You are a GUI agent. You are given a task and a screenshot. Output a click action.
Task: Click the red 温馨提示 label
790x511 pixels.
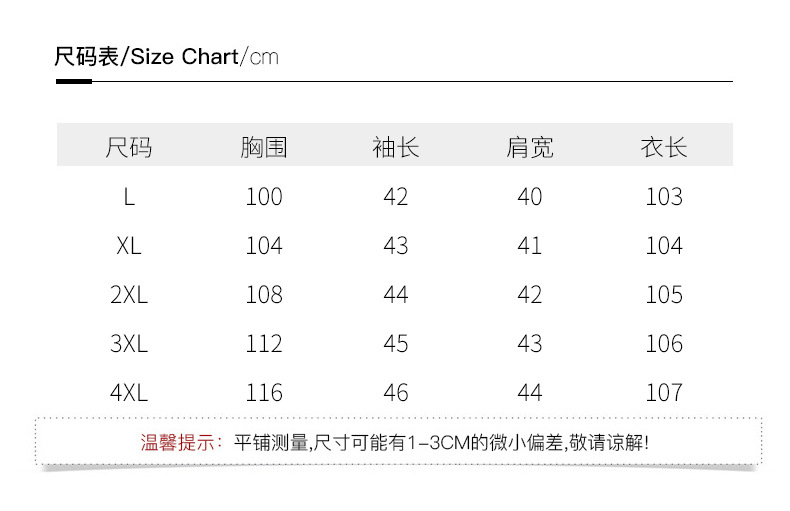[x=182, y=442]
